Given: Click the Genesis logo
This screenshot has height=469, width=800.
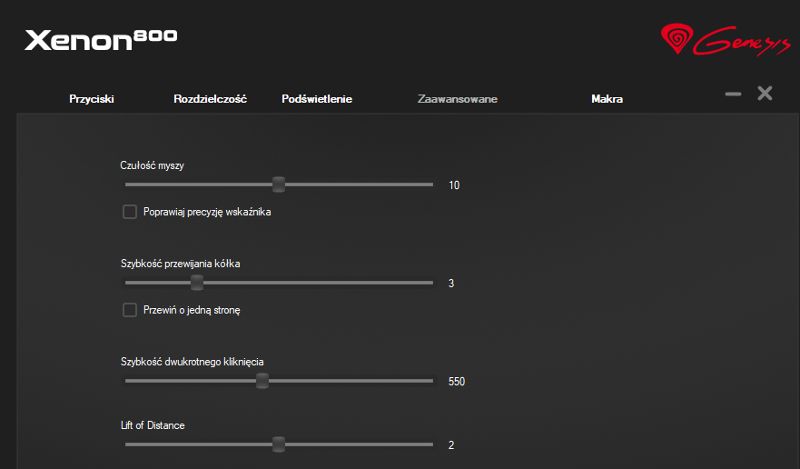Looking at the screenshot, I should pos(726,39).
